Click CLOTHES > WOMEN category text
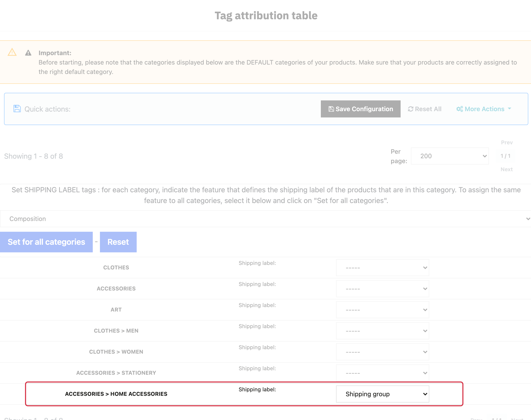Viewport: 531px width, 420px height. (116, 352)
